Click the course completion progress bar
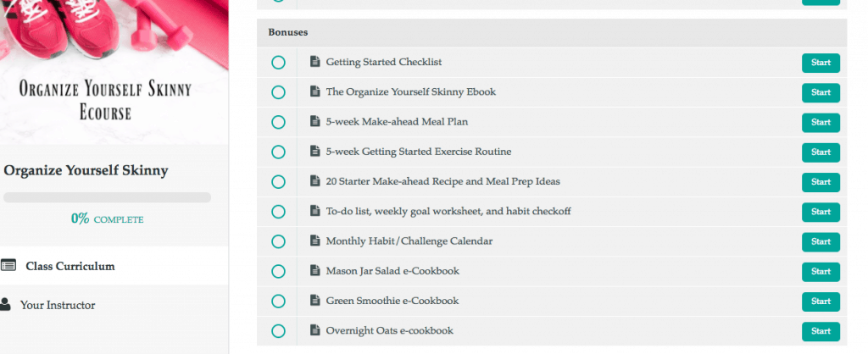868x354 pixels. (x=107, y=197)
